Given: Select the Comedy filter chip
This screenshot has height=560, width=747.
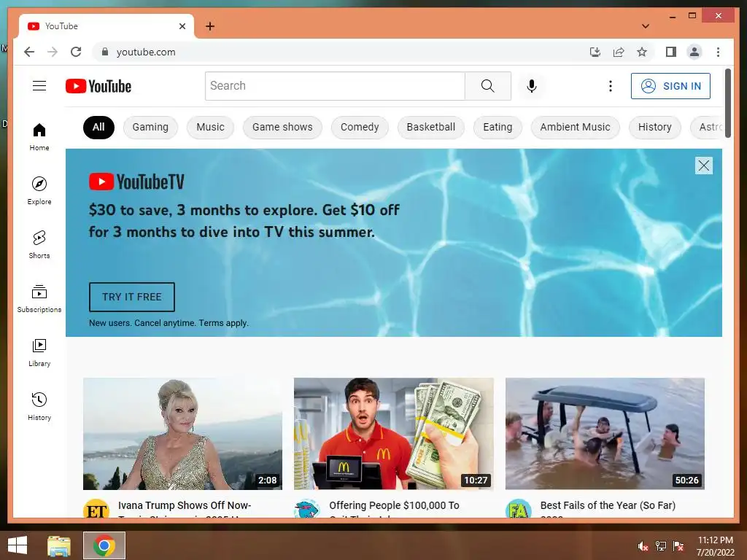Looking at the screenshot, I should point(360,127).
